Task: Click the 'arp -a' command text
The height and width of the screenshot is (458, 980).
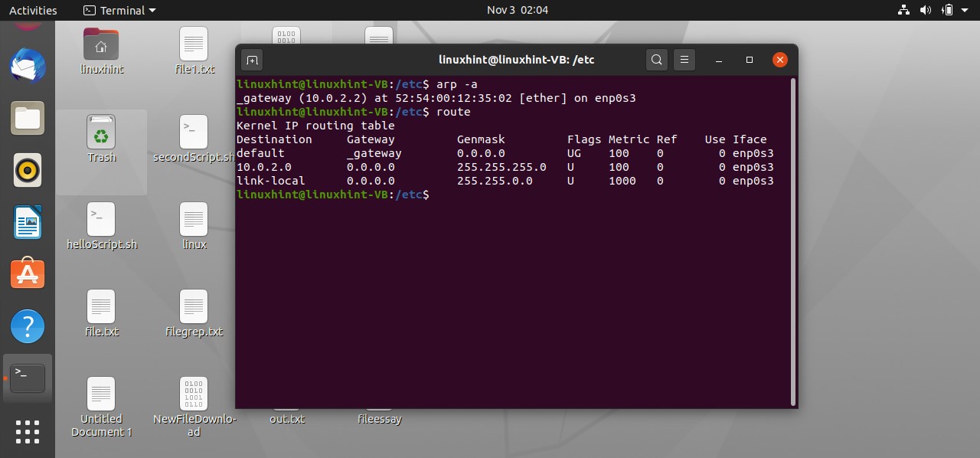Action: (457, 84)
